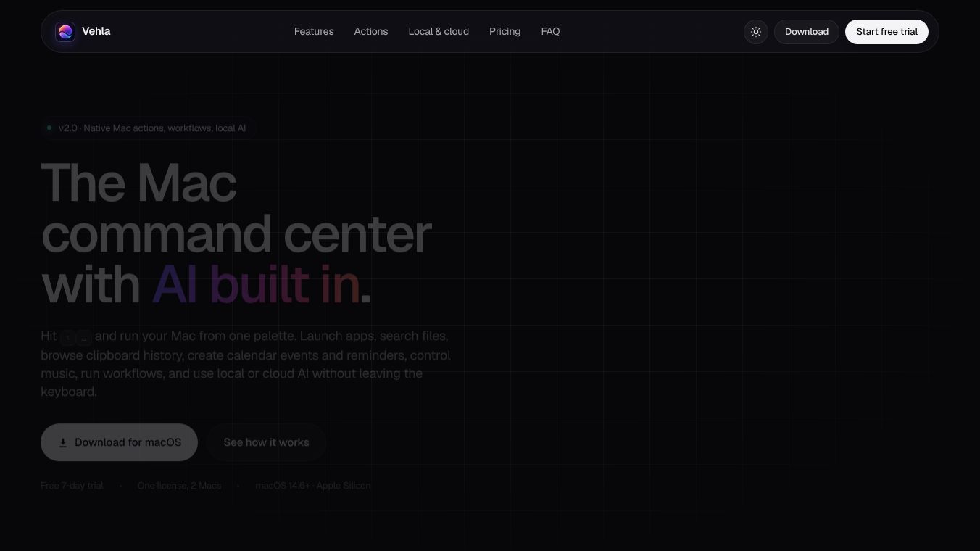Click the Download button in the header
The width and height of the screenshot is (980, 551).
point(807,32)
